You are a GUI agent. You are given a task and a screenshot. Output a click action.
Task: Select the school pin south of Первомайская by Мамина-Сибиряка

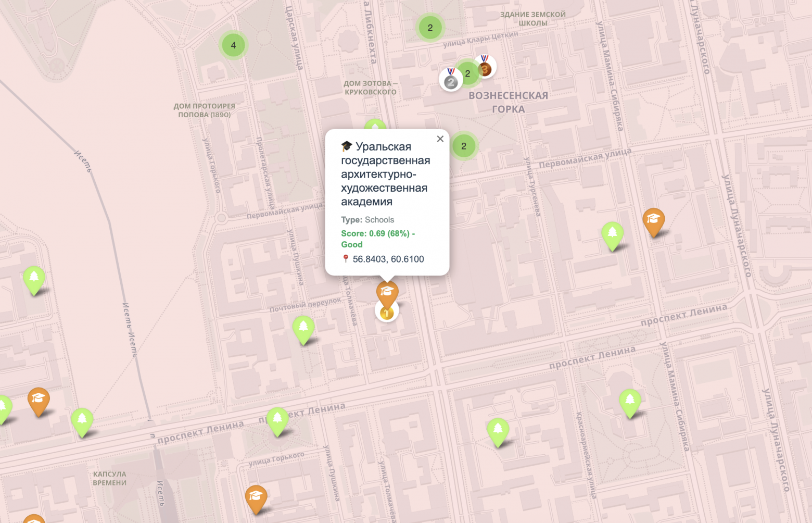653,221
